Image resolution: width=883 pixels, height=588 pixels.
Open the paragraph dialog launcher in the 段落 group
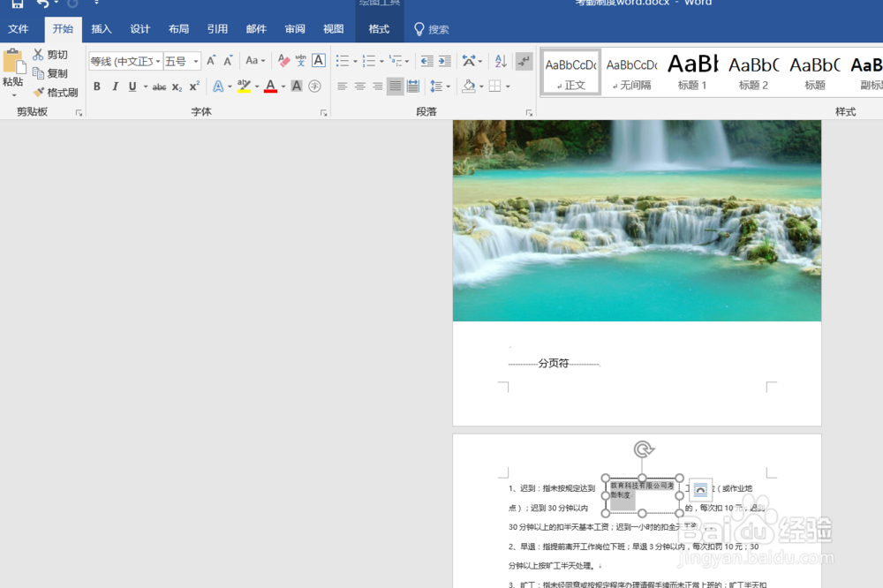click(529, 113)
